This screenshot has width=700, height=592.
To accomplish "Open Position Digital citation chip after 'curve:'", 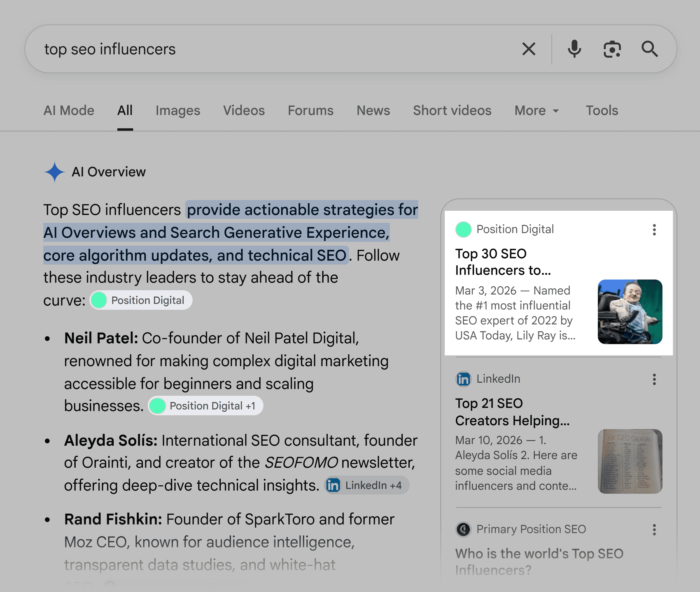I will pos(141,300).
